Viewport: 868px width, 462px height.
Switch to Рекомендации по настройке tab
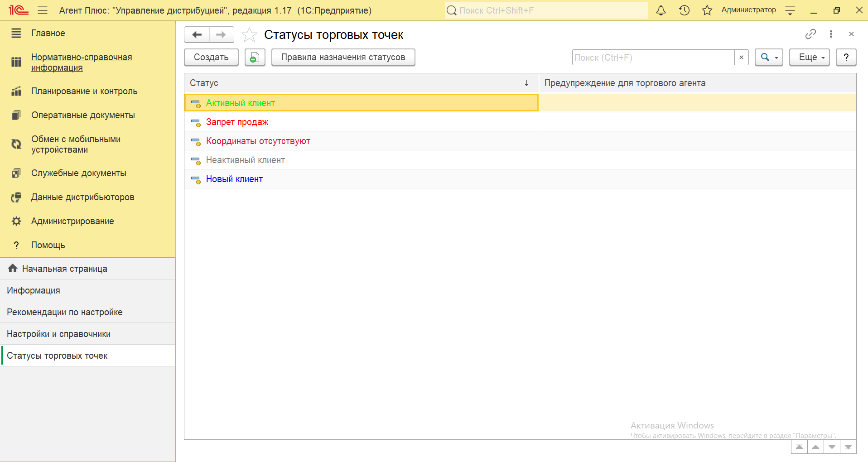[x=87, y=312]
